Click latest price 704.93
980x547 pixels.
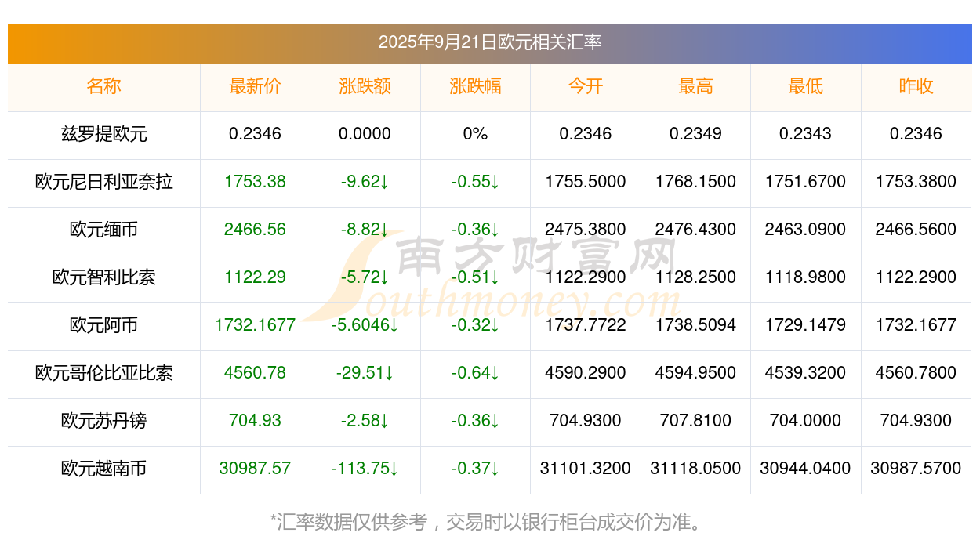(255, 421)
